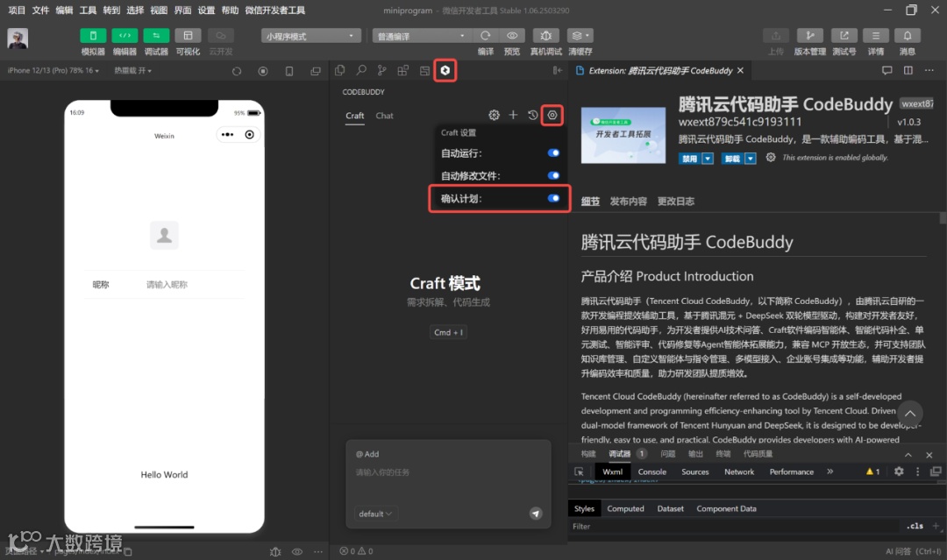Click the .cls toggle in Styles
This screenshot has width=947, height=560.
pos(915,526)
